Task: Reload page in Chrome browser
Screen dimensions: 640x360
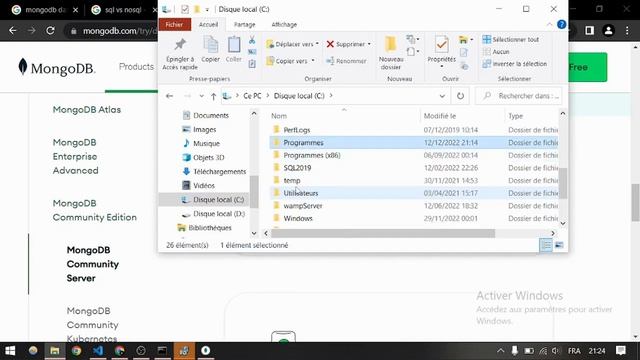Action: click(50, 31)
